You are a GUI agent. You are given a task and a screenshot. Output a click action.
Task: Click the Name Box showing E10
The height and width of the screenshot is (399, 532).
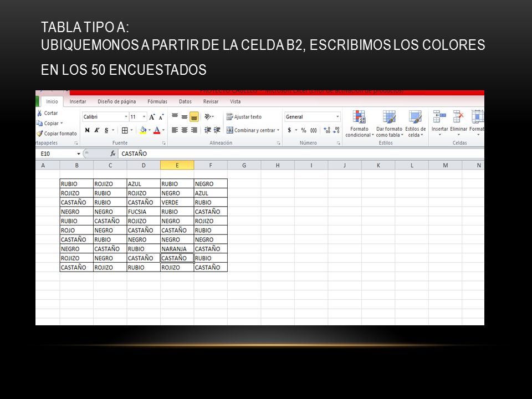click(57, 154)
